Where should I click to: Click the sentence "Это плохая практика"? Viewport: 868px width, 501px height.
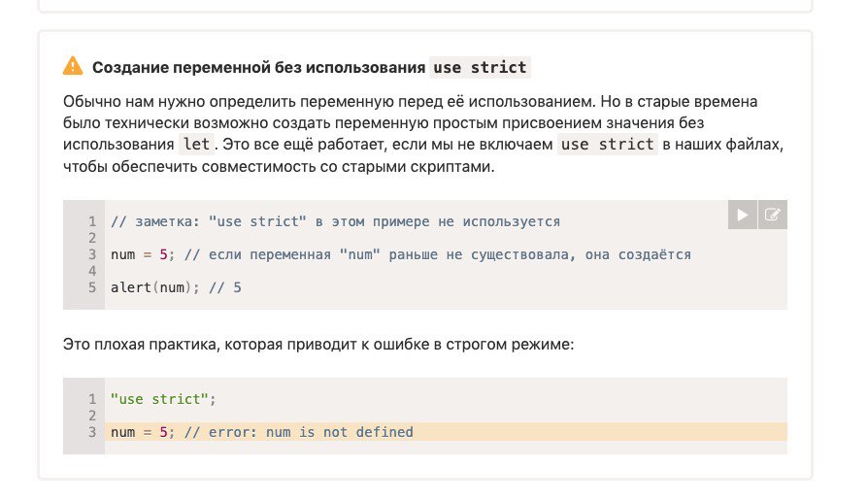(318, 345)
